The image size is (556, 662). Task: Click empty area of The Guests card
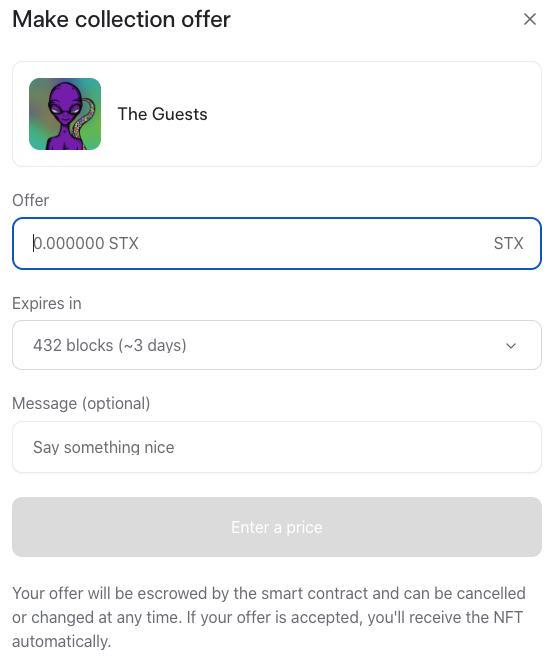click(372, 114)
